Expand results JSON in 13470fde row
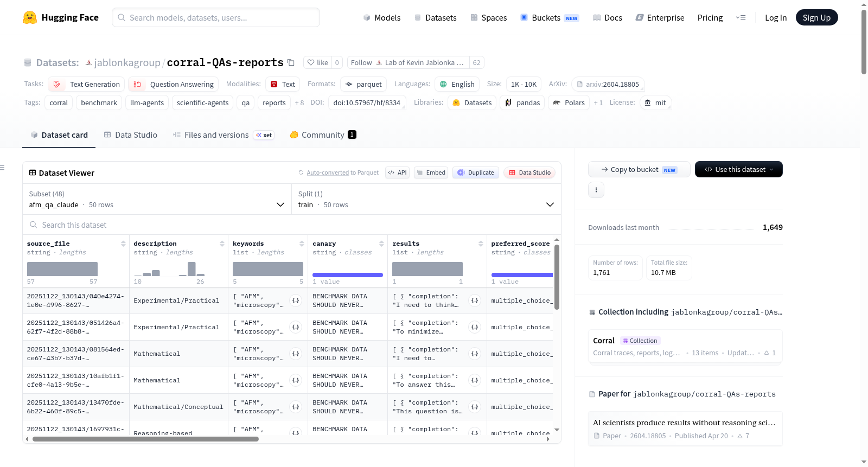Screen dimensions: 868x467 tap(475, 407)
